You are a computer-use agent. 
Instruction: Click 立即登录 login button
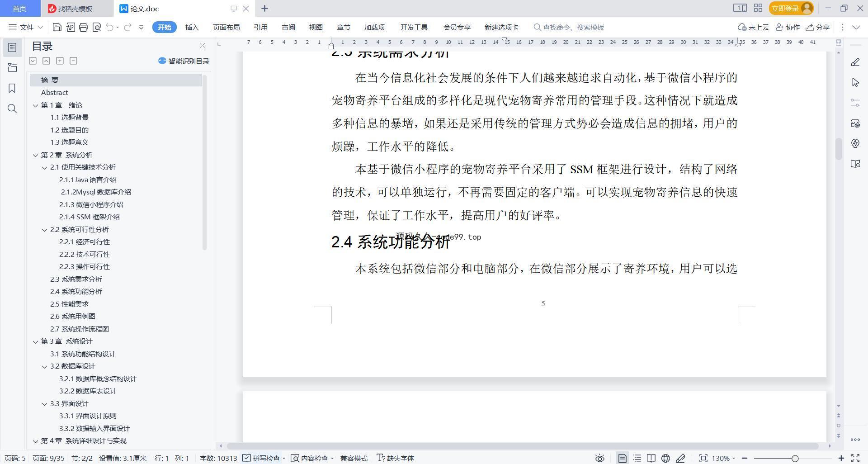click(791, 8)
